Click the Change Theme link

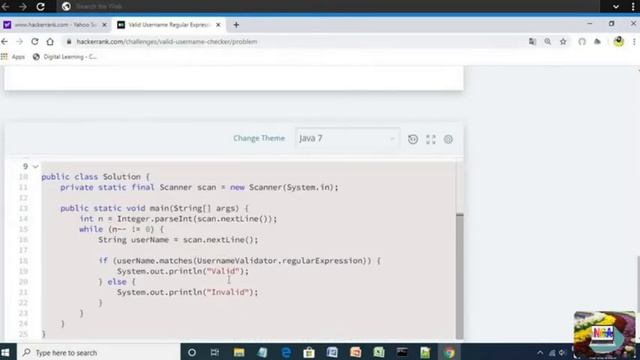tap(259, 138)
